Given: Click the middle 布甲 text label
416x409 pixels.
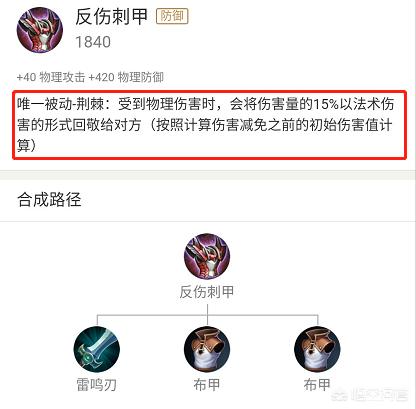Looking at the screenshot, I should (x=207, y=385).
